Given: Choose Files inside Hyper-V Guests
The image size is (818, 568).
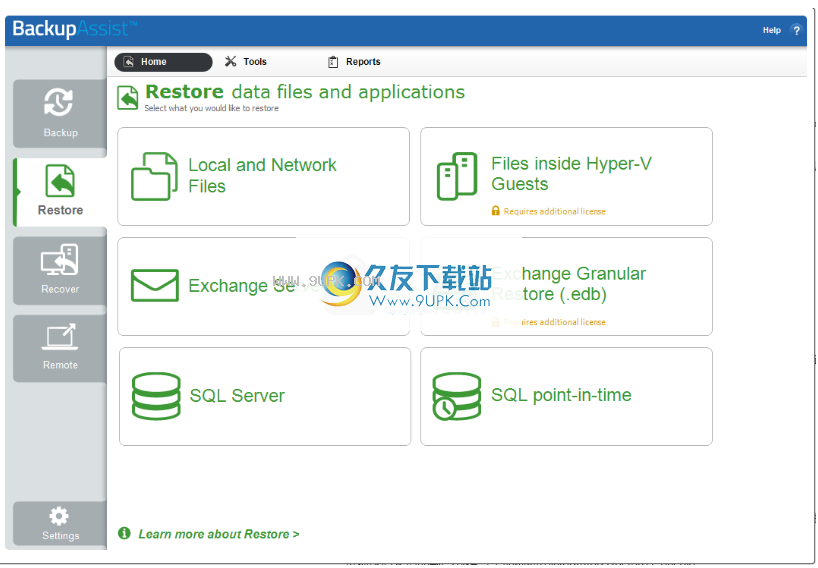Looking at the screenshot, I should (567, 176).
